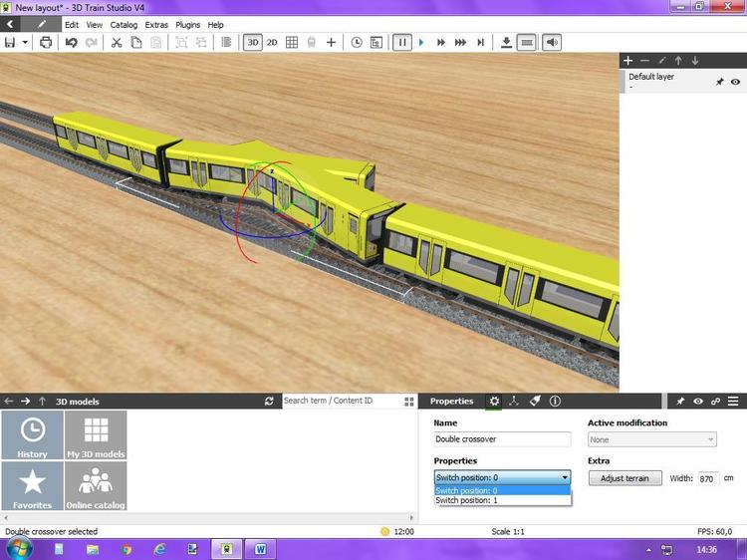Toggle the sound speaker button
Screen dimensions: 747x560
coord(552,43)
